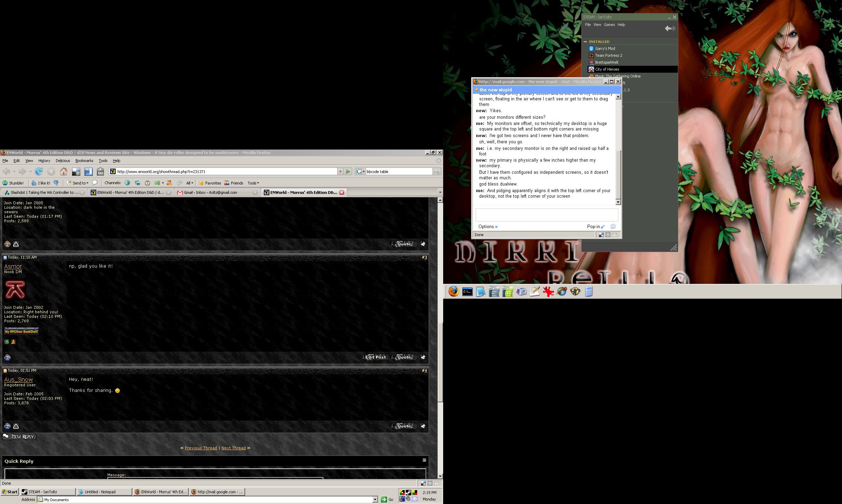Click the speaker volume icon in system tray
842x504 pixels.
point(408,499)
